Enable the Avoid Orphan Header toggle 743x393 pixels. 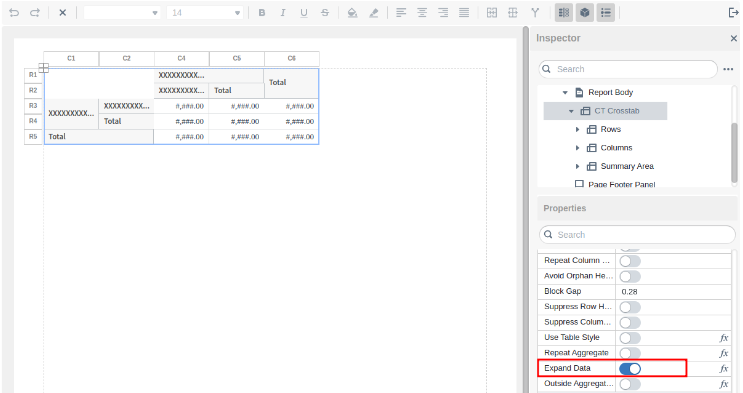pyautogui.click(x=630, y=276)
